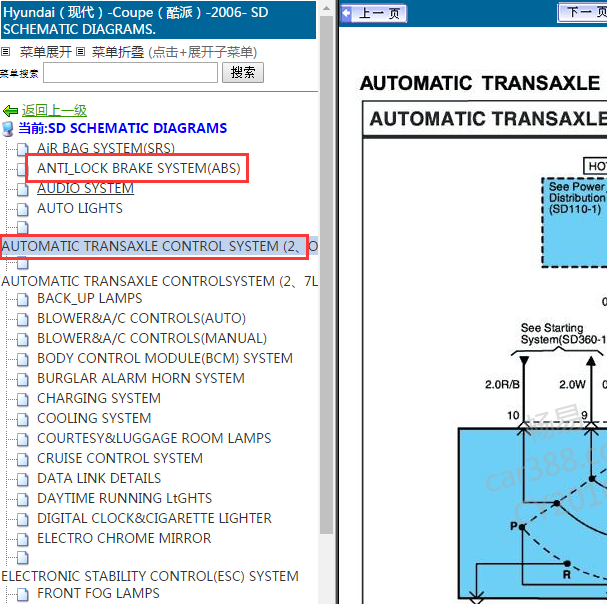Image resolution: width=607 pixels, height=604 pixels.
Task: Follow the 返回上一级 link
Action: [x=54, y=111]
